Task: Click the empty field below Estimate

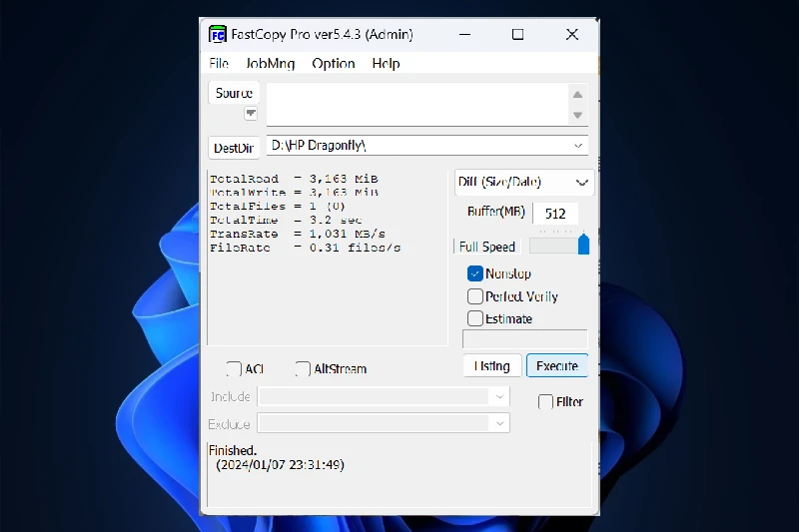Action: point(525,338)
